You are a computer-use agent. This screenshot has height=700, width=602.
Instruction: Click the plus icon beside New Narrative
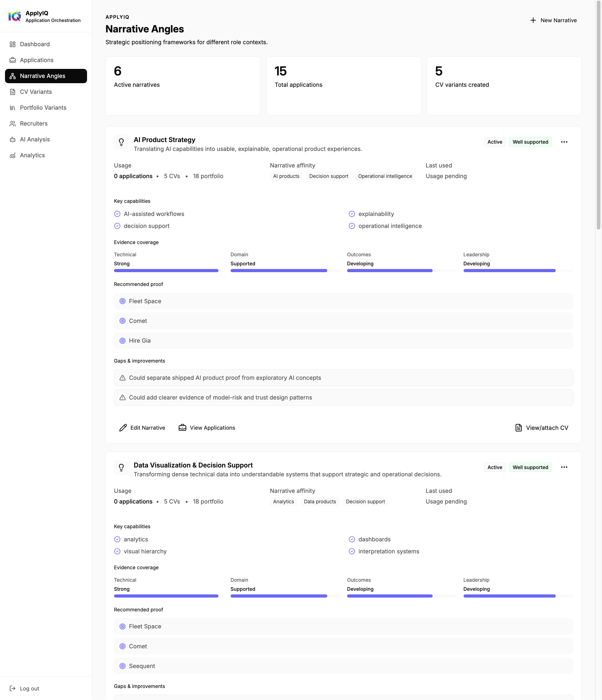[x=533, y=20]
